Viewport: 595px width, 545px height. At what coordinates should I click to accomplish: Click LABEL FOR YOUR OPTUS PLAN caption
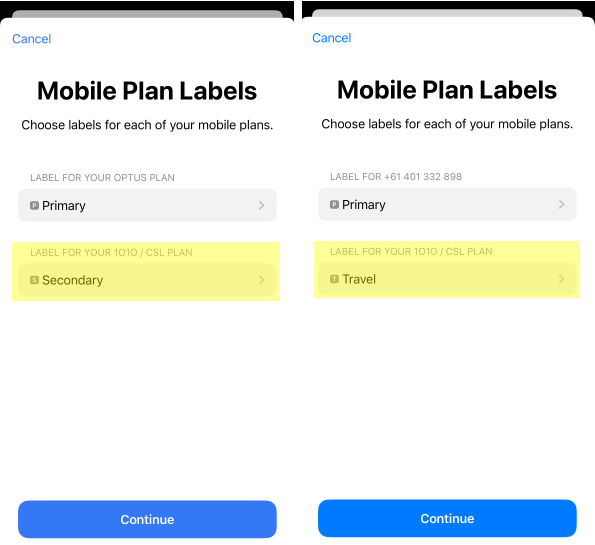pyautogui.click(x=102, y=178)
